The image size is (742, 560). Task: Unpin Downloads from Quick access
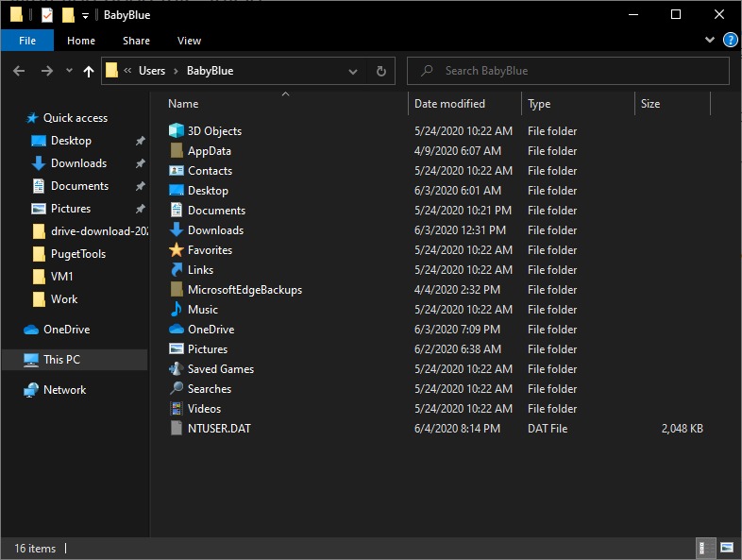(140, 163)
